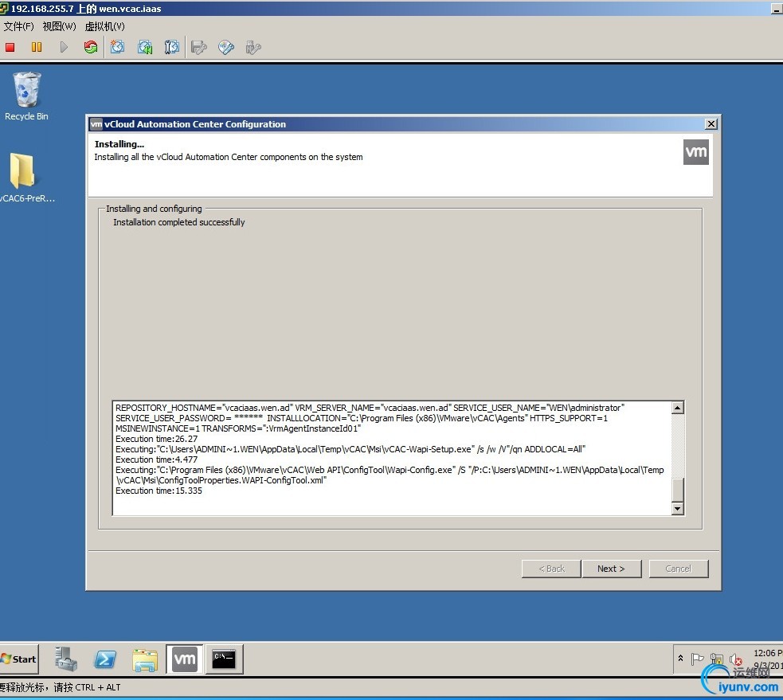The width and height of the screenshot is (783, 700).
Task: Switch to the vm installer taskbar button
Action: coord(184,659)
